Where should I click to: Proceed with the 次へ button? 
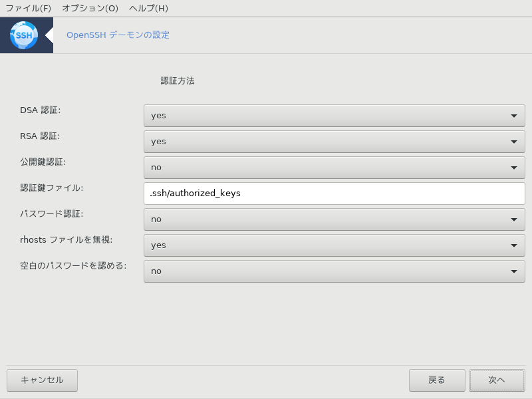pos(497,380)
